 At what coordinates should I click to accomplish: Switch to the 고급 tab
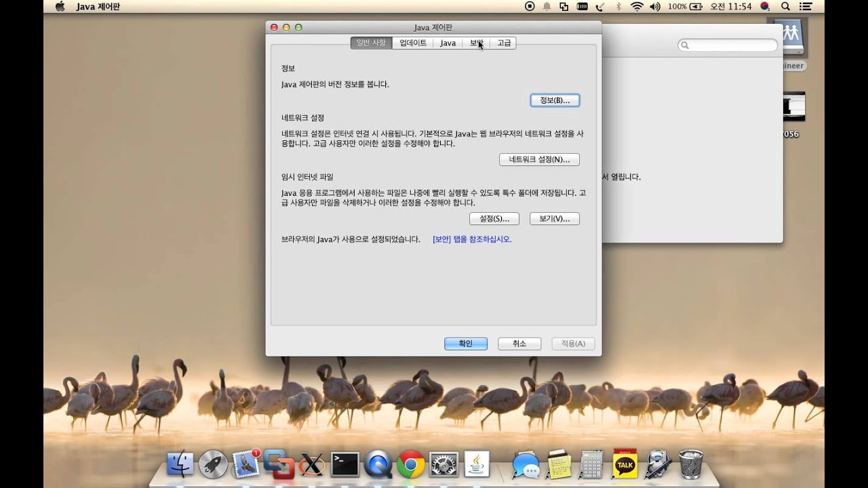[504, 43]
